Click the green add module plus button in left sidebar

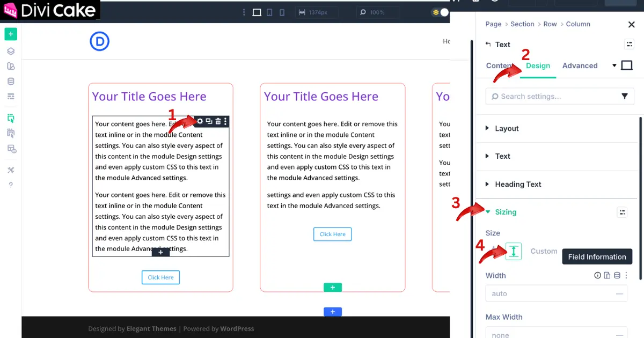(11, 34)
